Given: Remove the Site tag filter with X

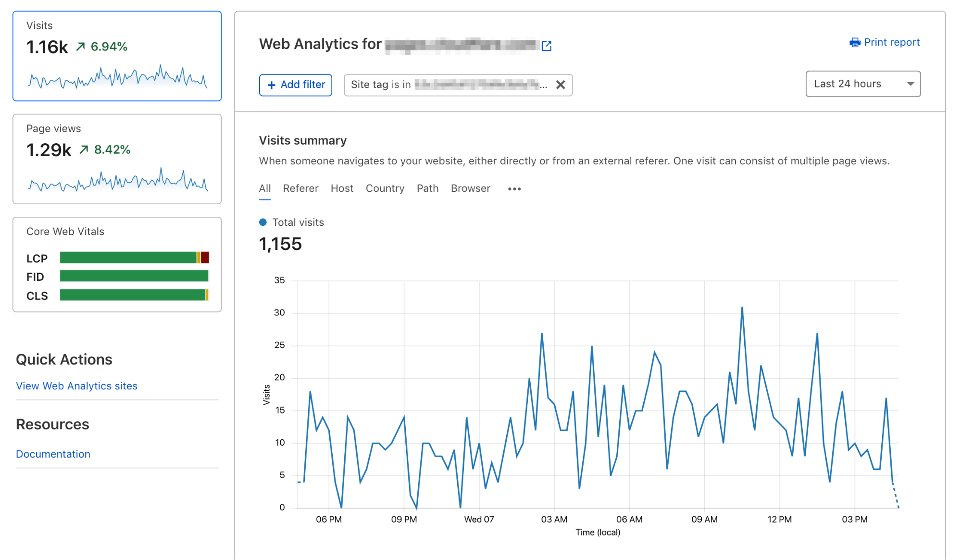Looking at the screenshot, I should (x=560, y=85).
